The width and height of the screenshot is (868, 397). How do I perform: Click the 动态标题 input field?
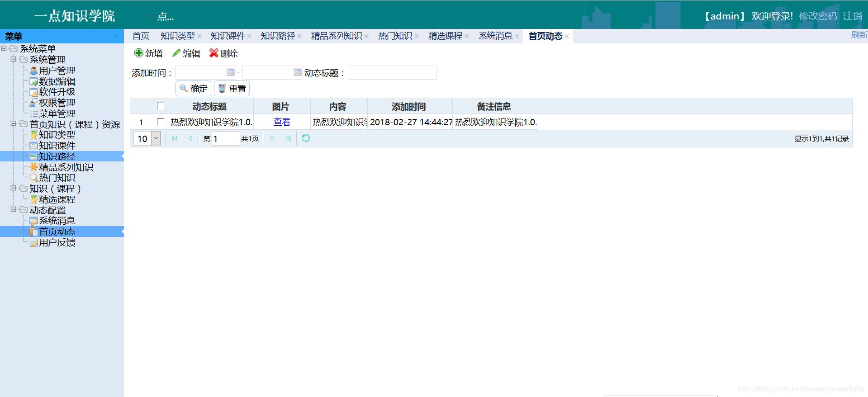392,72
